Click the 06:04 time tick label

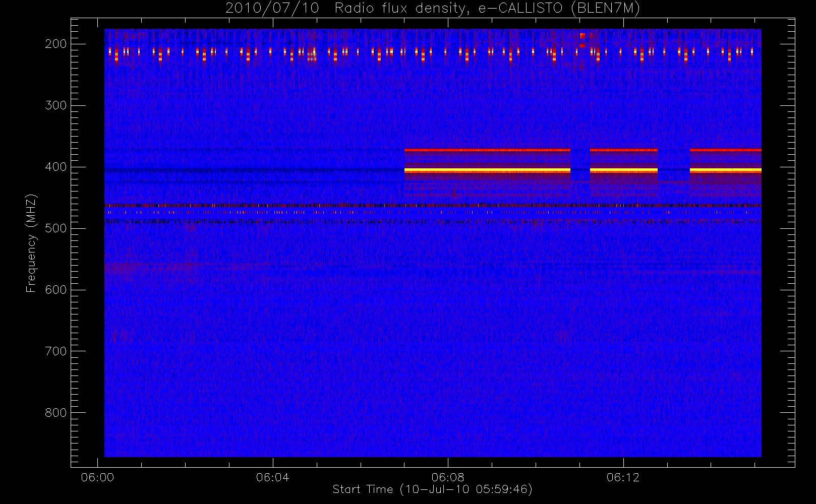click(273, 477)
